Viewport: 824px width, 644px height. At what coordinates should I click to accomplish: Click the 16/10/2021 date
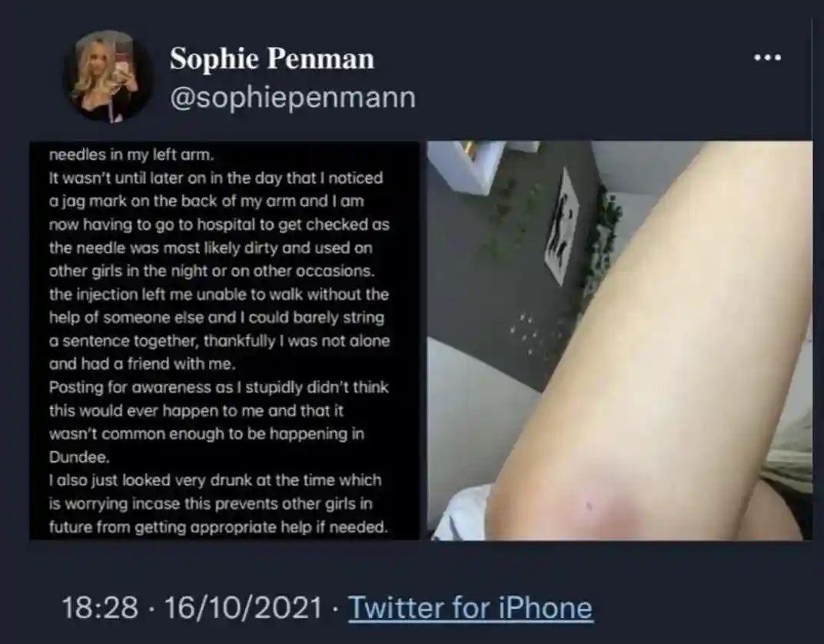click(244, 607)
